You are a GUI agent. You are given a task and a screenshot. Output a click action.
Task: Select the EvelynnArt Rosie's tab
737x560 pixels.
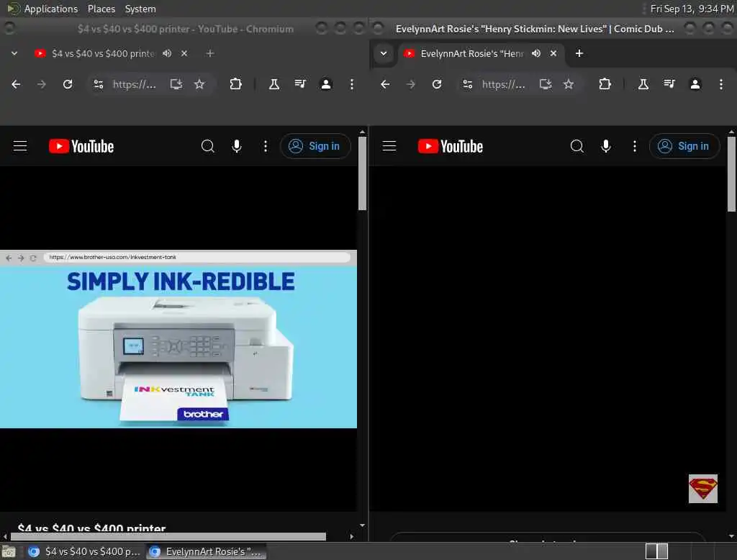click(x=472, y=53)
